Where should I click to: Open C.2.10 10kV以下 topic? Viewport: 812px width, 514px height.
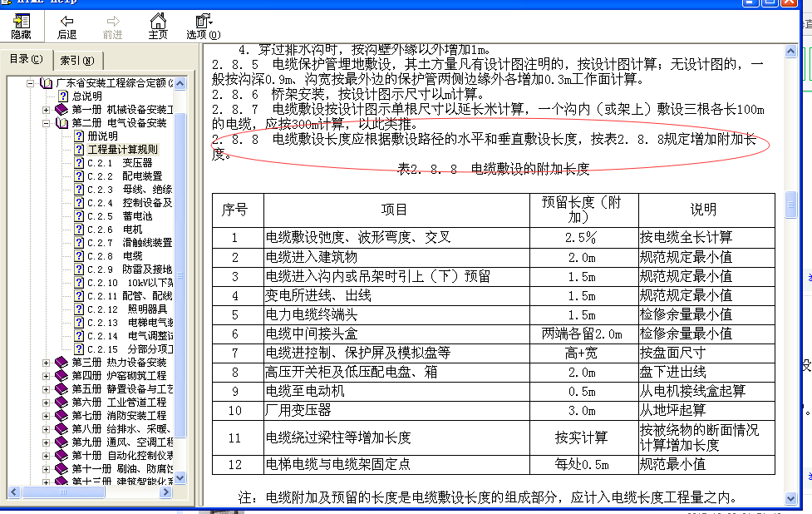[130, 283]
